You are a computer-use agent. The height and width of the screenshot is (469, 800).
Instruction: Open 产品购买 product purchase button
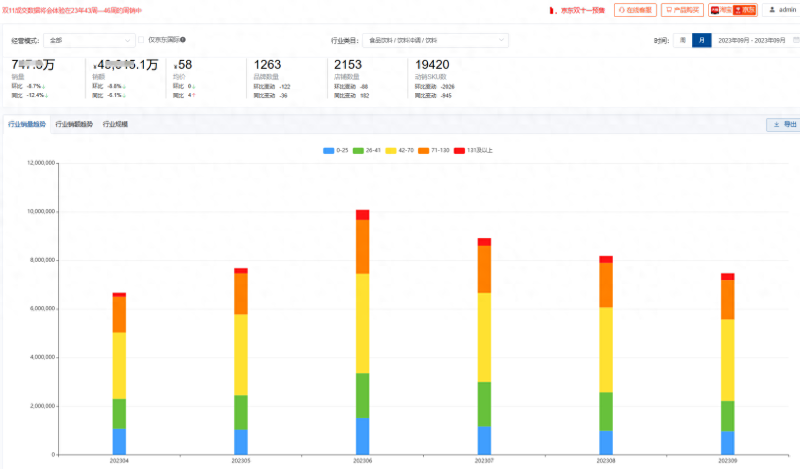(682, 10)
